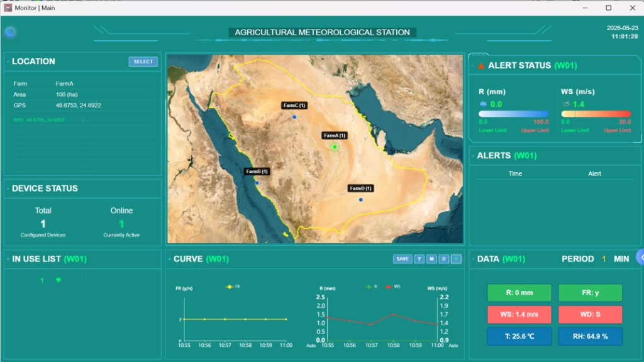644x362 pixels.
Task: Click the SELECT button in the Location panel
Action: tap(143, 62)
